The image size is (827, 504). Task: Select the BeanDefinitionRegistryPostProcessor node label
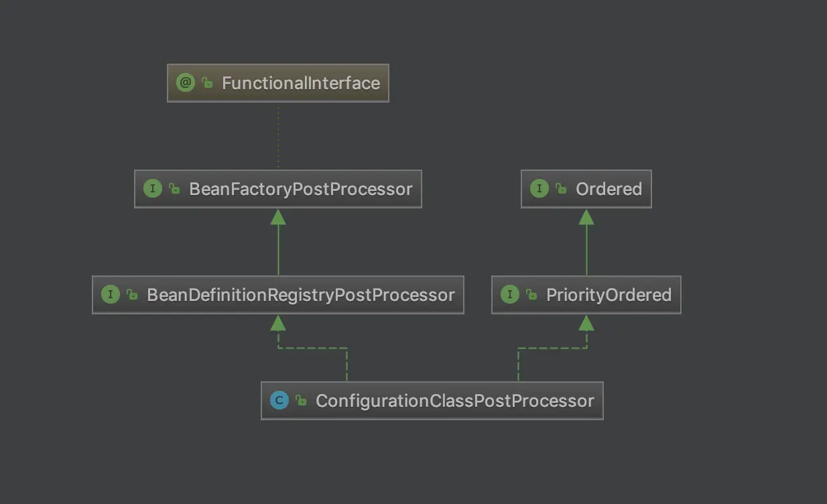(301, 295)
